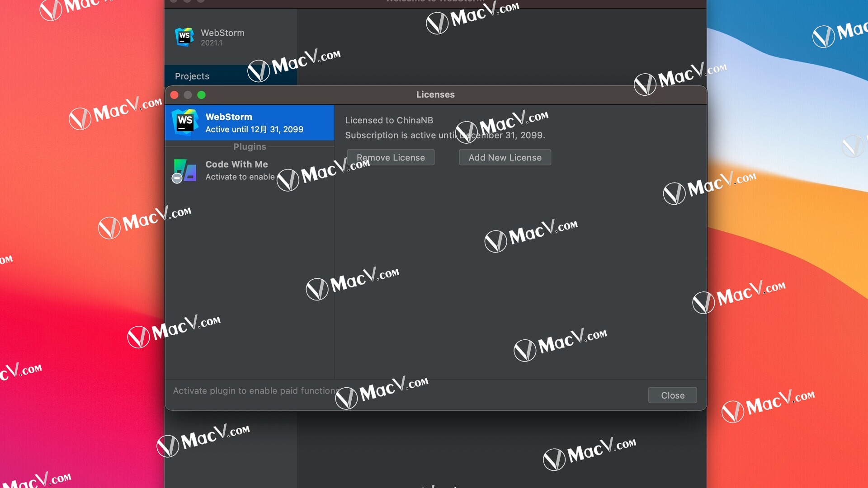Click Remove License button
Viewport: 868px width, 488px height.
coord(391,157)
